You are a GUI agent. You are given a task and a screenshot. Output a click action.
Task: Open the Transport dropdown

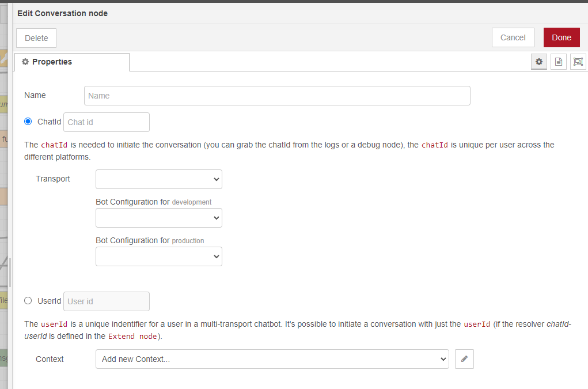pos(158,179)
